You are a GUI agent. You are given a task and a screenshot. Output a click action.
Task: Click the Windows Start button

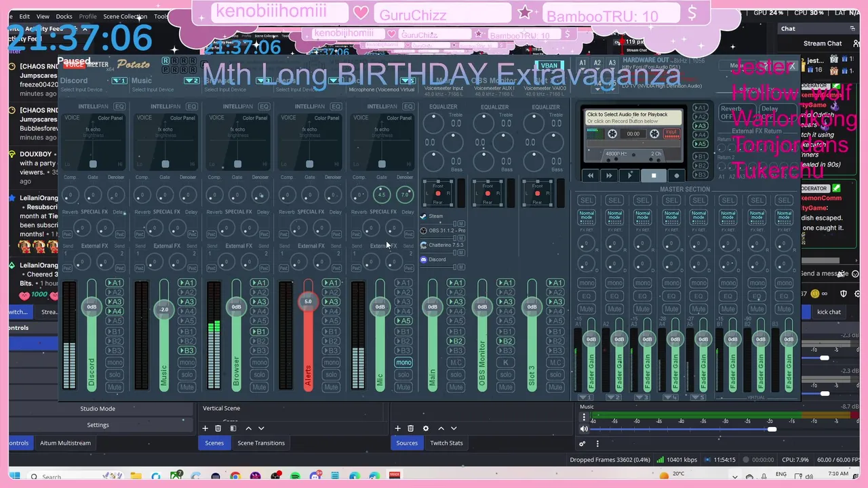[15, 476]
